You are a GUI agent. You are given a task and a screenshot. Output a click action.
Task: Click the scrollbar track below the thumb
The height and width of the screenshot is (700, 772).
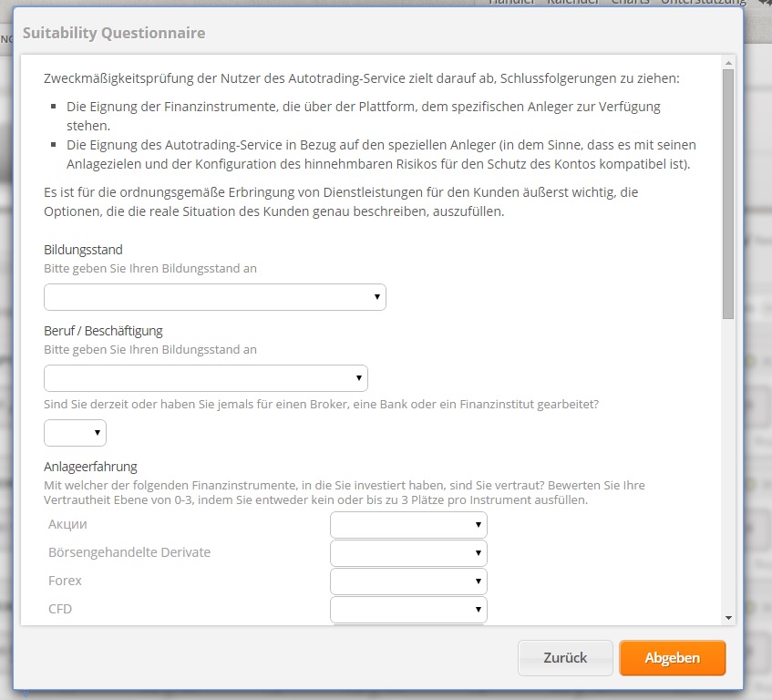pos(728,456)
